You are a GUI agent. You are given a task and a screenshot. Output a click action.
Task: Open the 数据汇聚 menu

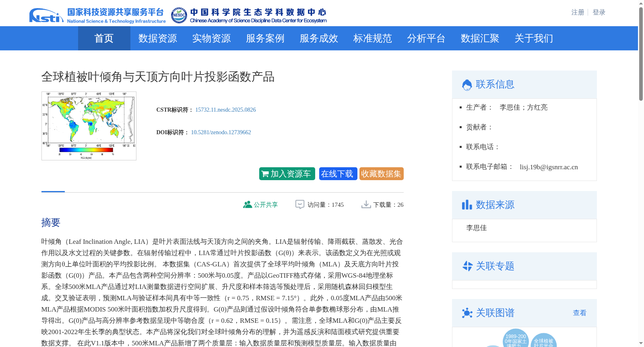(480, 38)
